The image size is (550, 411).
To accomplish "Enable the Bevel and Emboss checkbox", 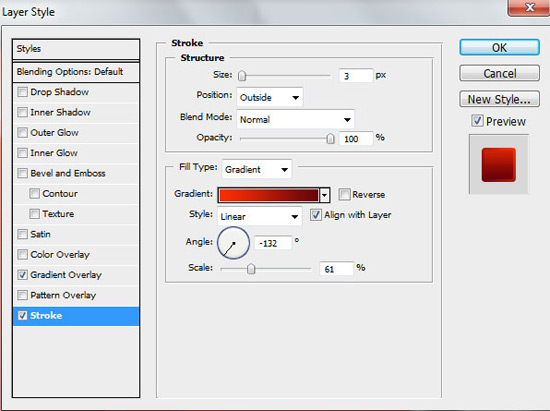I will point(22,173).
